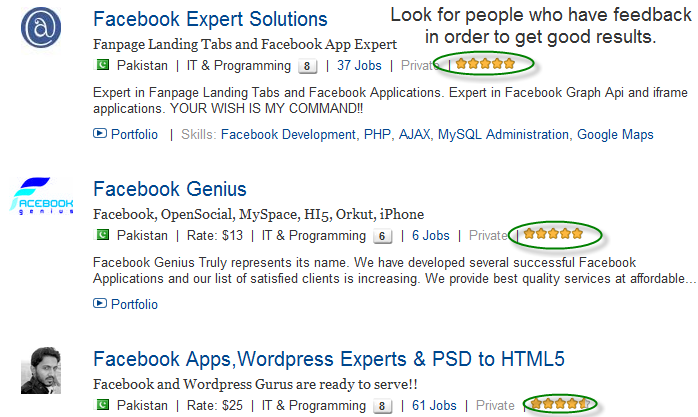698x417 pixels.
Task: Click Facebook Expert Solutions star rating
Action: 485,64
